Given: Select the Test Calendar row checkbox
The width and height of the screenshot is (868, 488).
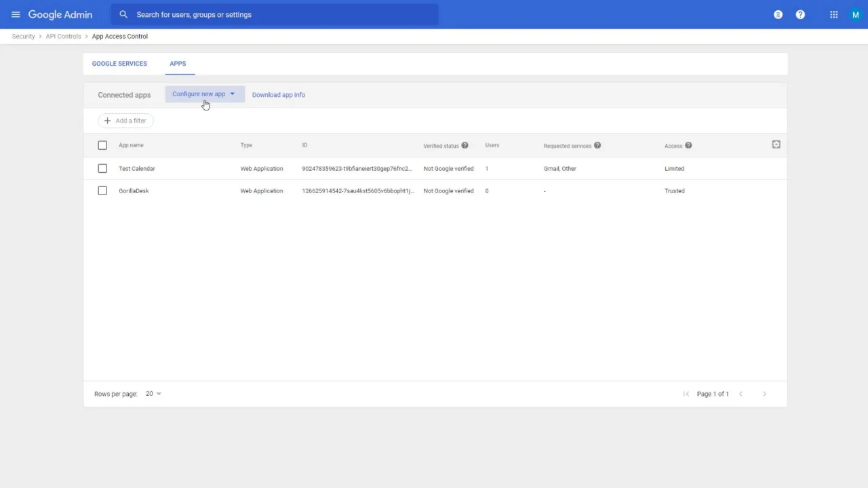Looking at the screenshot, I should (x=102, y=168).
